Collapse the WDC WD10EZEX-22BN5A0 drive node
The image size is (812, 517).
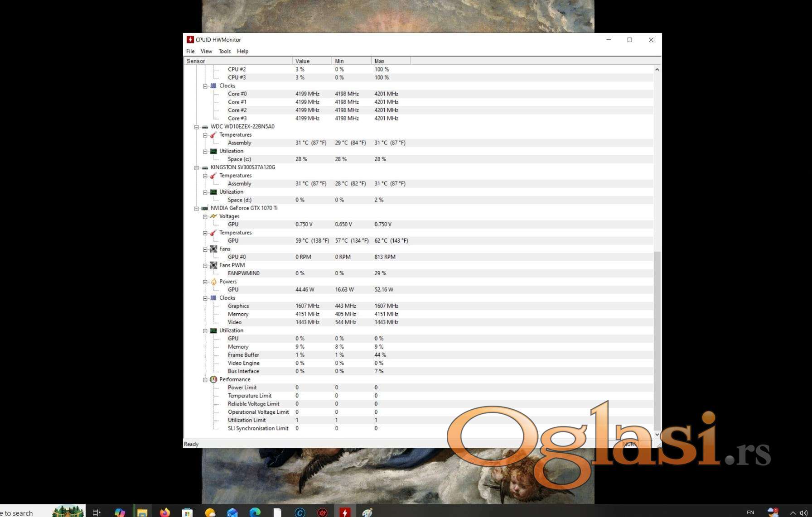click(x=197, y=127)
